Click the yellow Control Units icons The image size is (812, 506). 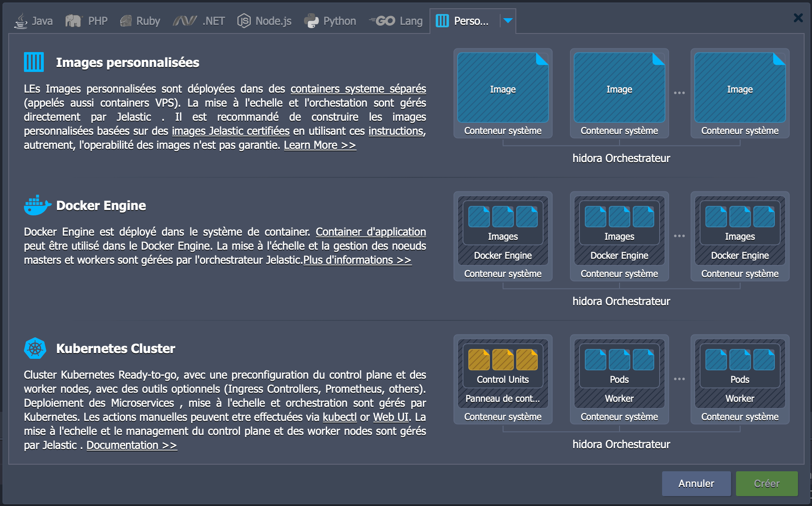[x=503, y=359]
